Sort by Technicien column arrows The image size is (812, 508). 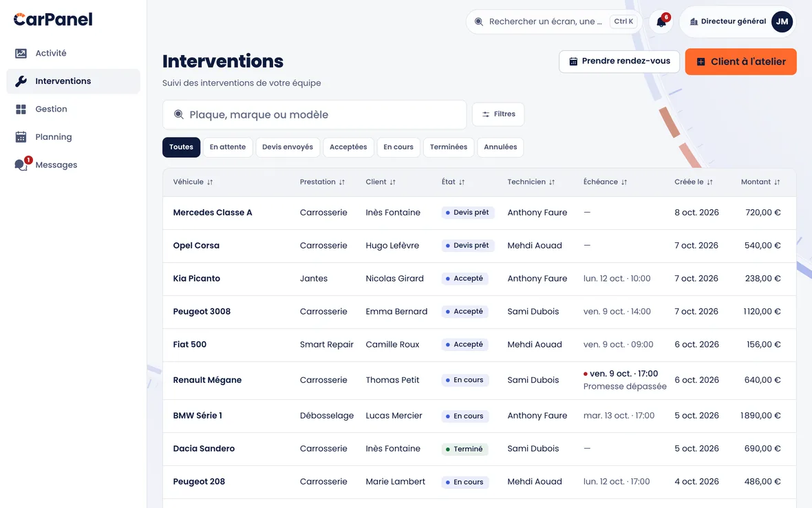(x=552, y=182)
